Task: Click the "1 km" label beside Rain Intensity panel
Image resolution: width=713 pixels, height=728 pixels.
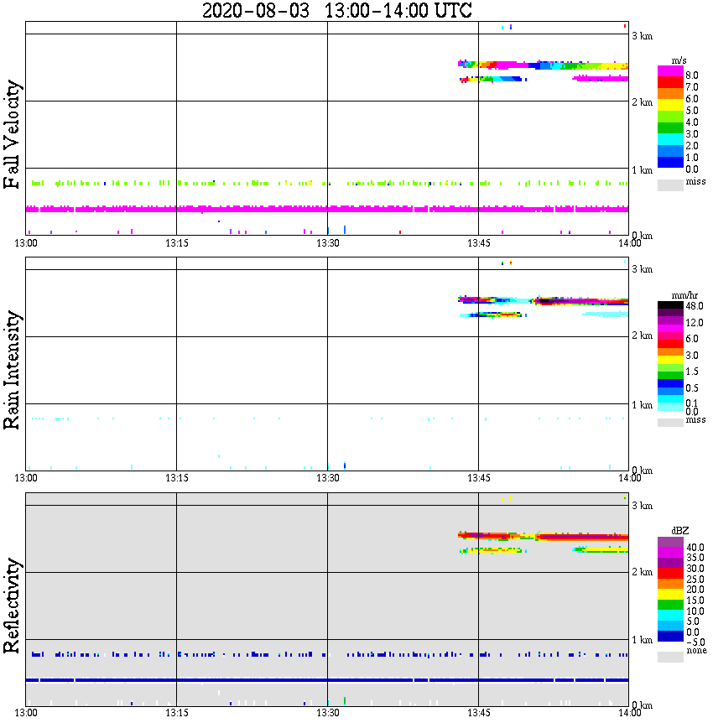Action: 642,405
